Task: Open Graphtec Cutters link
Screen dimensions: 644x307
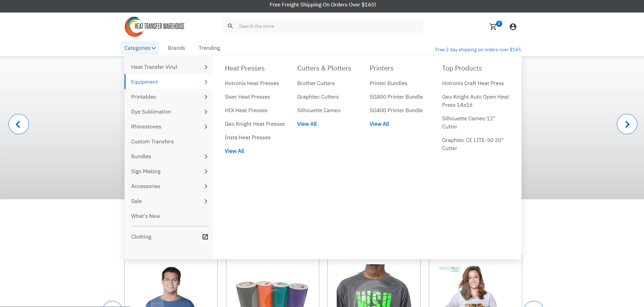Action: click(x=318, y=97)
